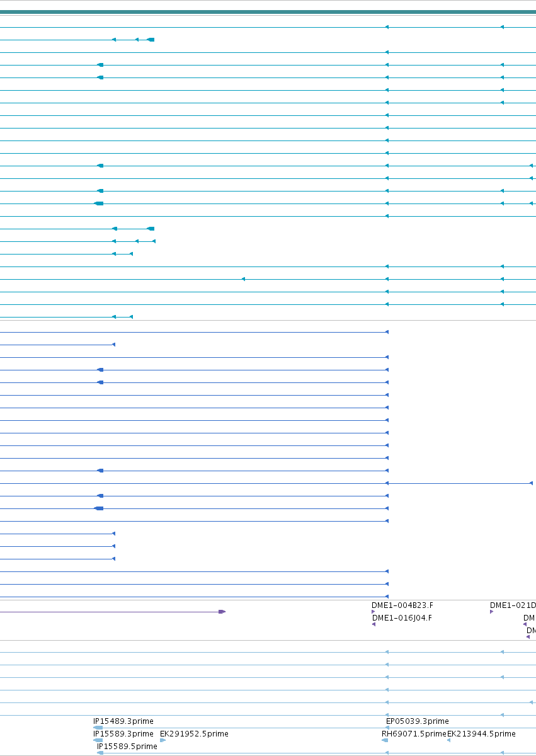
Task: Click the IP15489.3prime EST label
Action: click(x=123, y=721)
